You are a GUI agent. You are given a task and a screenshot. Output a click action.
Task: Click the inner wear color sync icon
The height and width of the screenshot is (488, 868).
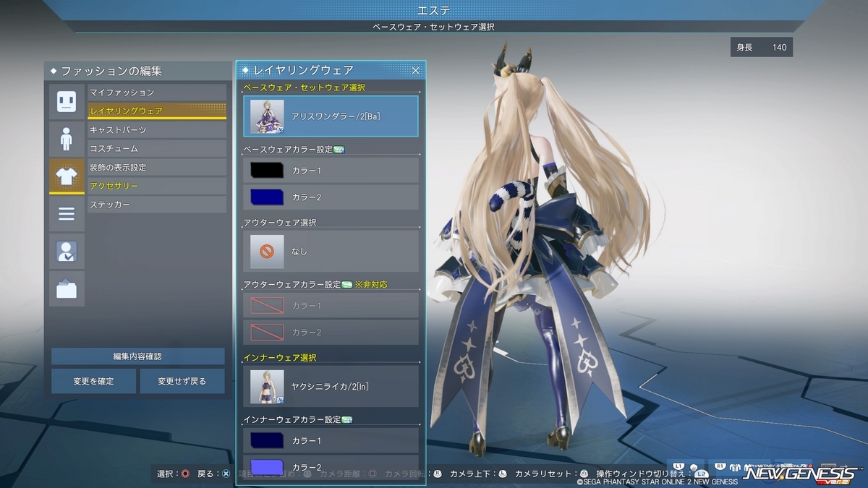tap(347, 420)
